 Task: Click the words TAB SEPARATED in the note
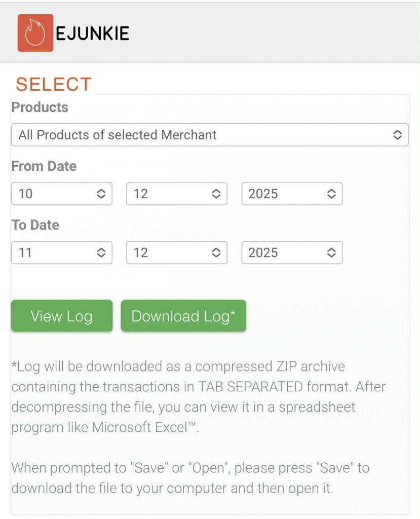pos(264,387)
